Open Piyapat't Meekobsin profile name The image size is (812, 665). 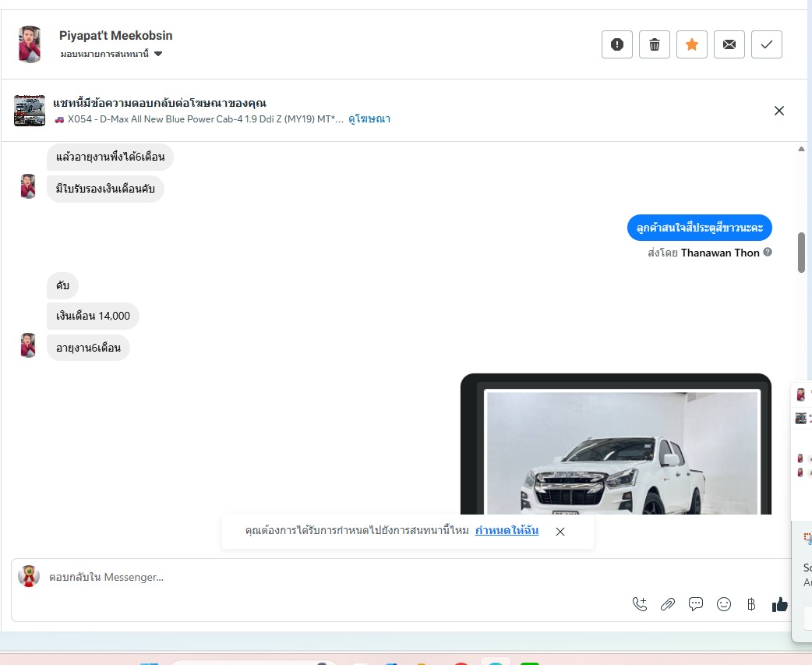point(115,36)
